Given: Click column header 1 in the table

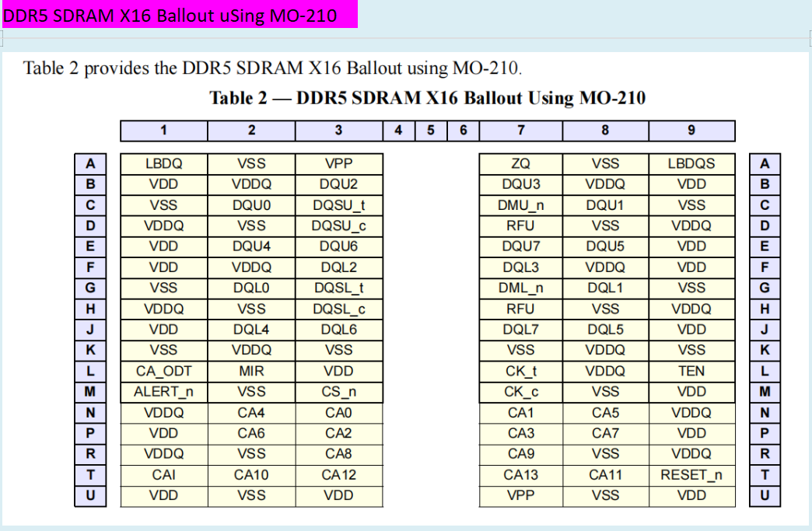Looking at the screenshot, I should 163,130.
